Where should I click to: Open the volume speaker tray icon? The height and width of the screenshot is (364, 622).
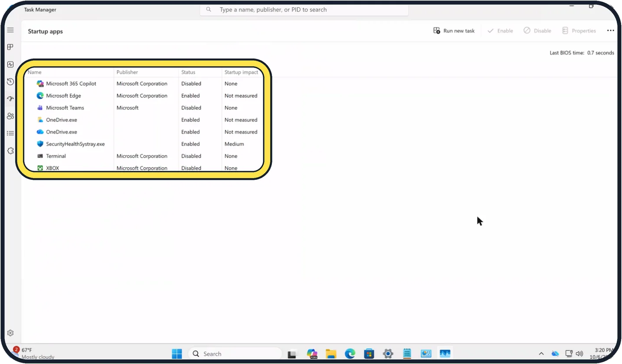click(x=579, y=354)
